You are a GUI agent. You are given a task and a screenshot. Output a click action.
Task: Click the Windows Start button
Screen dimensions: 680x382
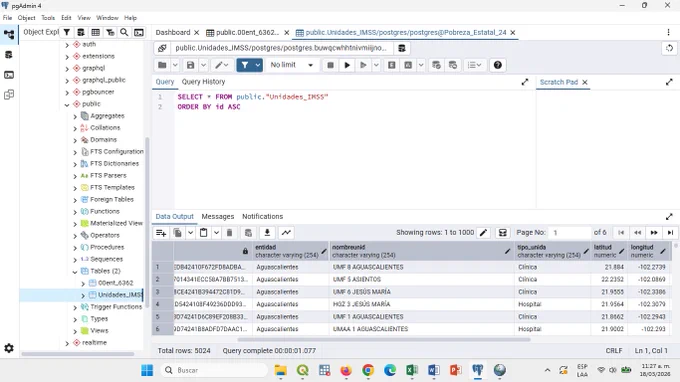[147, 370]
